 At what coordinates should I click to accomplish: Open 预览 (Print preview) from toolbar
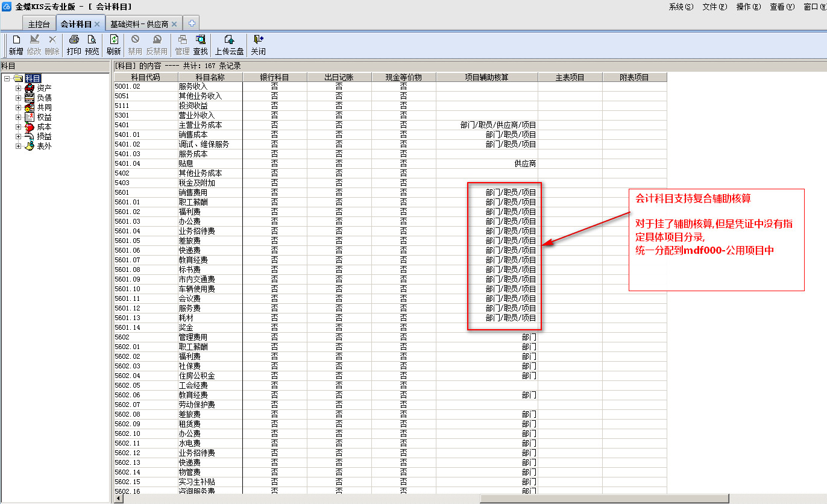[92, 40]
